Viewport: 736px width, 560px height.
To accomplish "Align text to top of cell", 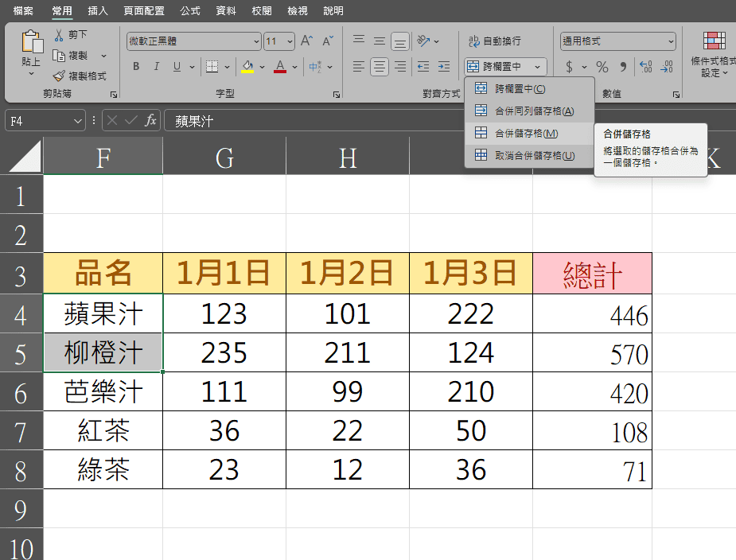I will pyautogui.click(x=359, y=41).
